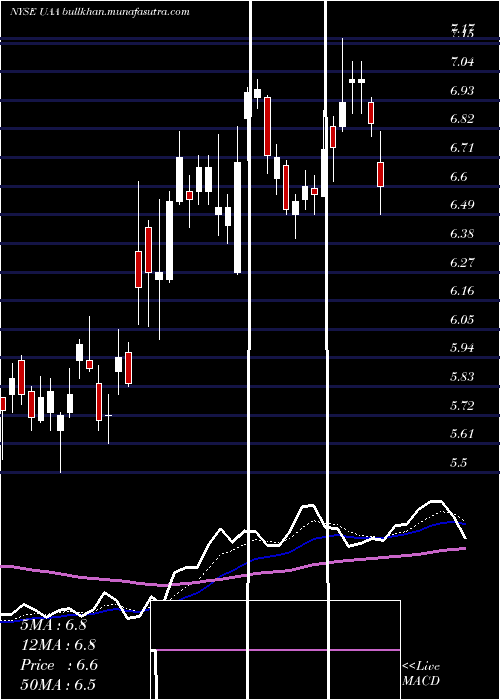This screenshot has width=500, height=700.
Task: Click the last red candlestick near 6.6
Action: click(x=380, y=174)
